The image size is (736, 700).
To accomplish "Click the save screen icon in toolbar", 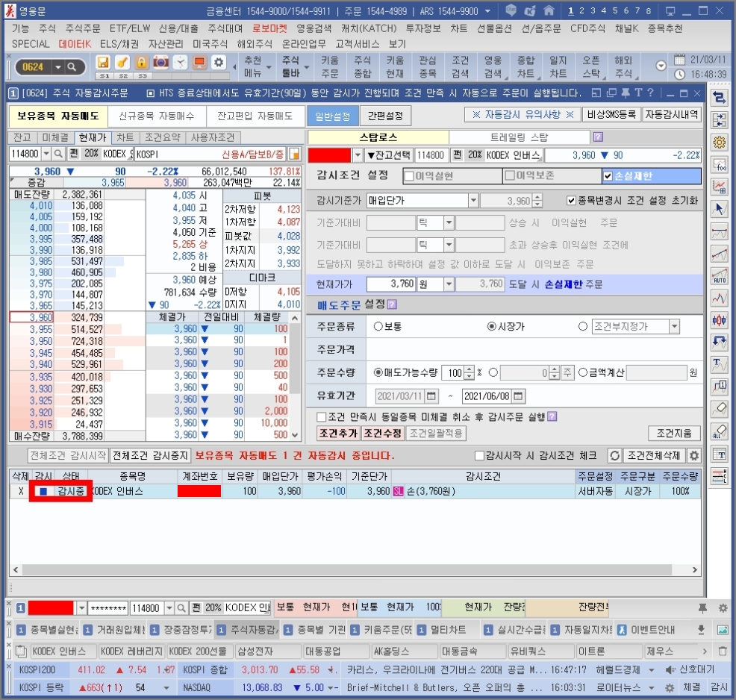I will click(103, 63).
